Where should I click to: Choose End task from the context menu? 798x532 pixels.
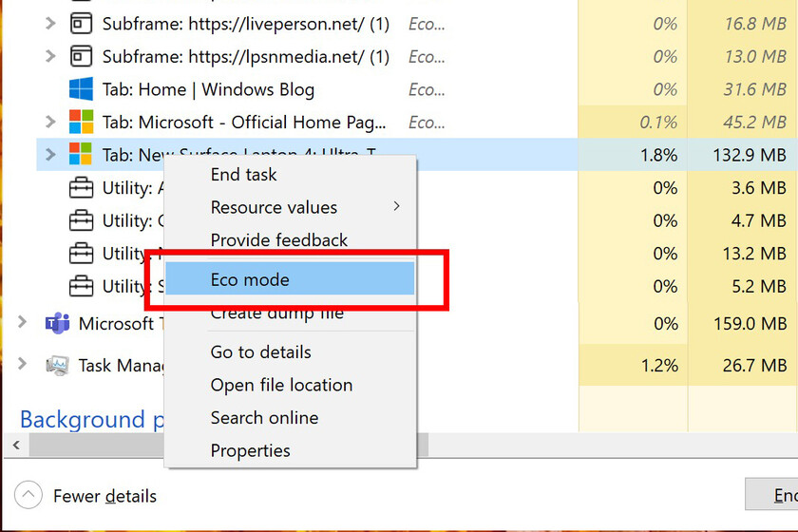point(290,175)
